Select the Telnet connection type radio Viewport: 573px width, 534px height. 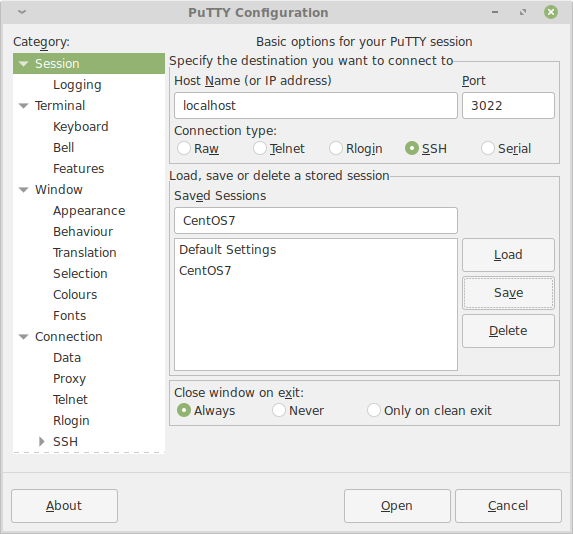point(259,148)
